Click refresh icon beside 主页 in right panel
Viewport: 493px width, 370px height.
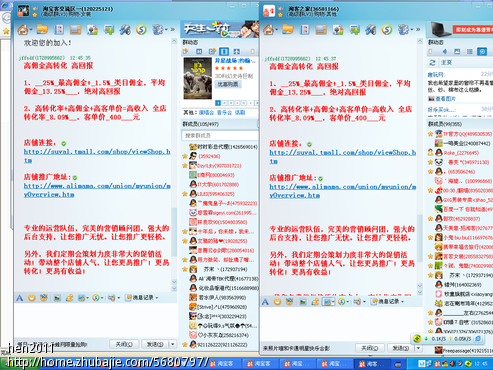point(433,62)
